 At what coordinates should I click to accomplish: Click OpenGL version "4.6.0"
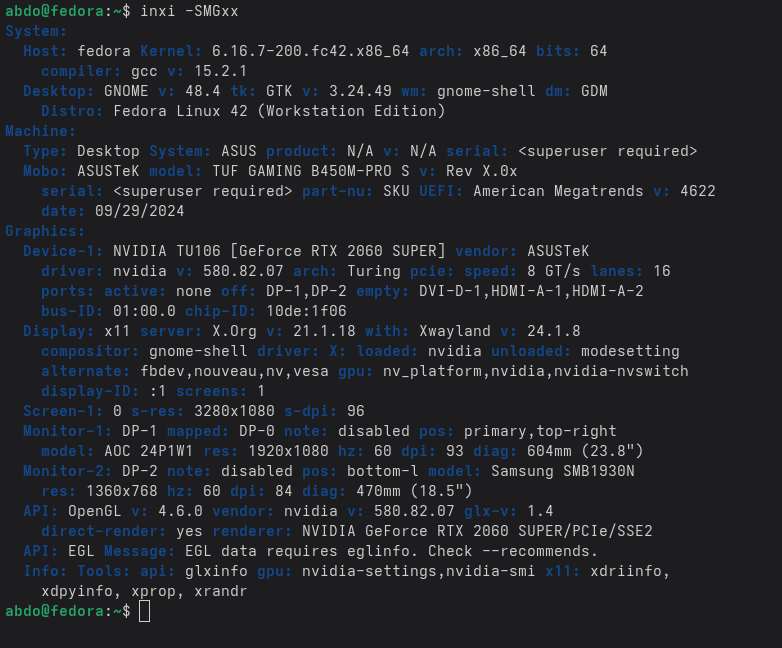pos(180,511)
